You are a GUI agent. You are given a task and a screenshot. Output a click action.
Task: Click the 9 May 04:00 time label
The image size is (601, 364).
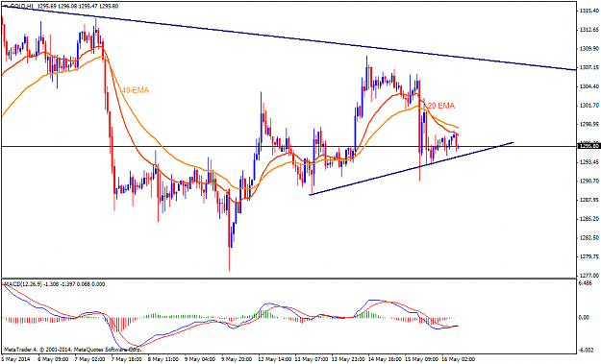click(200, 359)
